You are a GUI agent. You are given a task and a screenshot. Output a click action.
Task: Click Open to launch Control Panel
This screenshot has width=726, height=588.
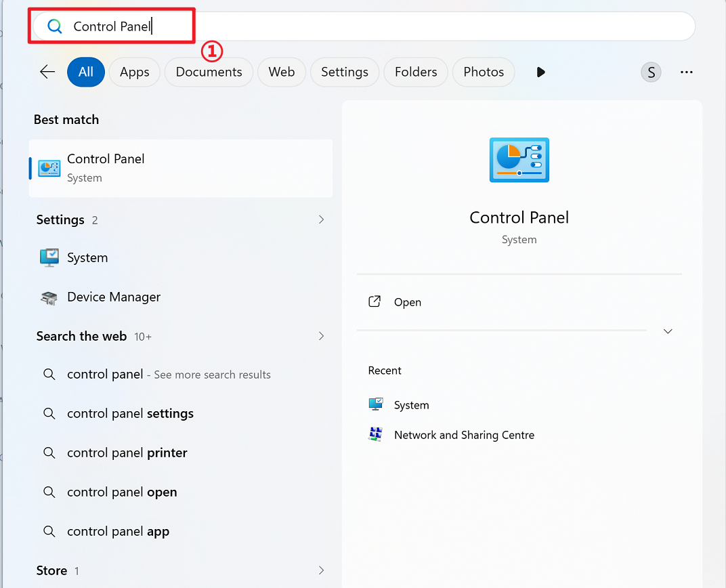[407, 302]
